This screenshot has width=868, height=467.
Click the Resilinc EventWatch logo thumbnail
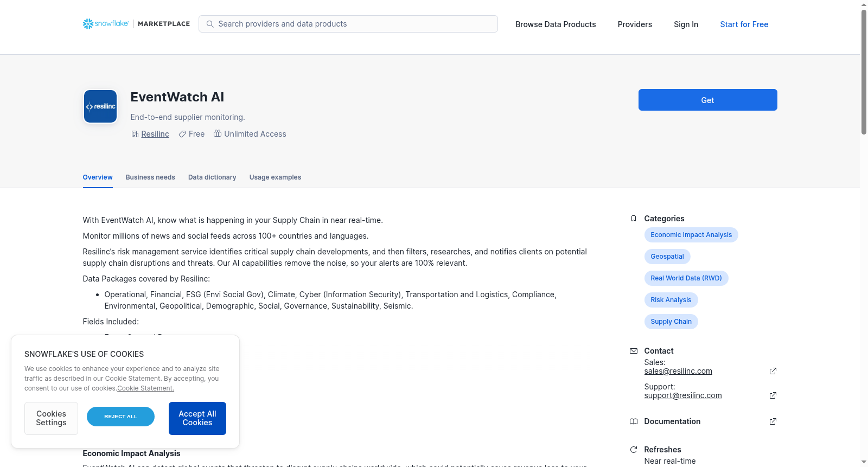100,106
